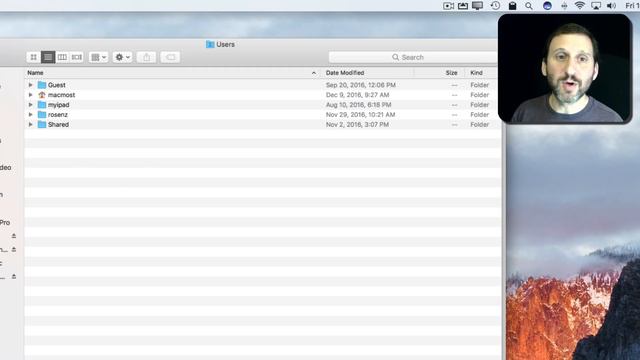
Task: Sort by the Name column header
Action: pyautogui.click(x=36, y=73)
